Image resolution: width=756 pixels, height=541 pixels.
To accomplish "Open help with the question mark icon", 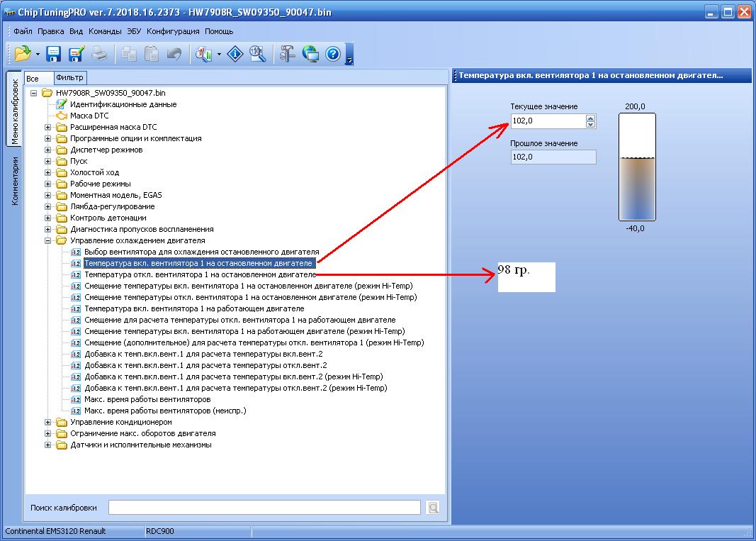I will coord(333,54).
